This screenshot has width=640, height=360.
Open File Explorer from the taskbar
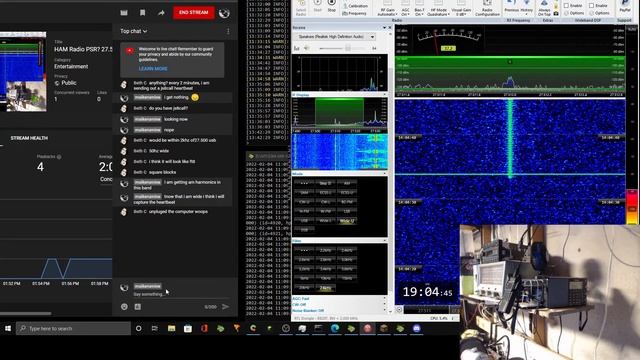(x=171, y=328)
